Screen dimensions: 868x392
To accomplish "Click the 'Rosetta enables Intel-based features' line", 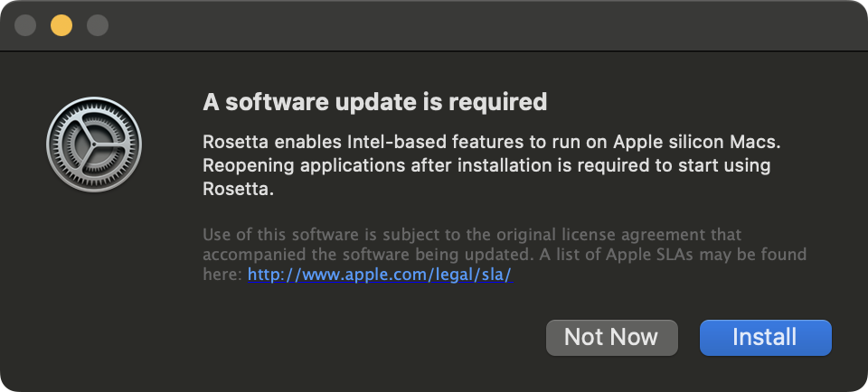I will tap(488, 143).
